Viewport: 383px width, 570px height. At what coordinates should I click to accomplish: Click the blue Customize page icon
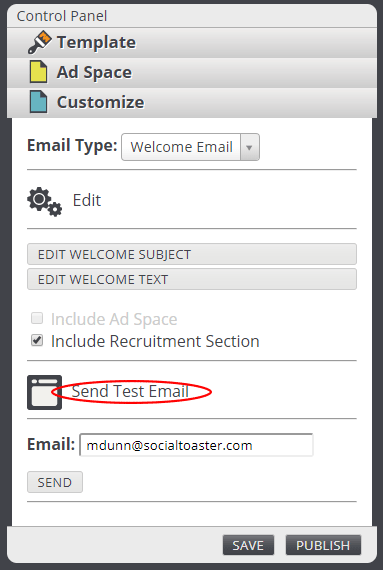tap(38, 102)
